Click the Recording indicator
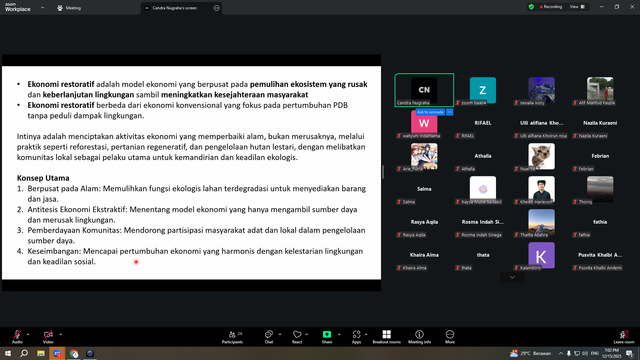The height and width of the screenshot is (360, 640). point(551,7)
